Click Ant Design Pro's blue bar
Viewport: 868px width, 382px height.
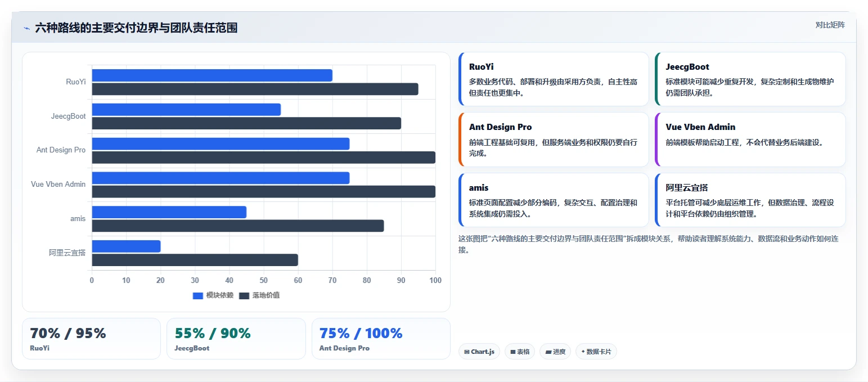[x=221, y=144]
